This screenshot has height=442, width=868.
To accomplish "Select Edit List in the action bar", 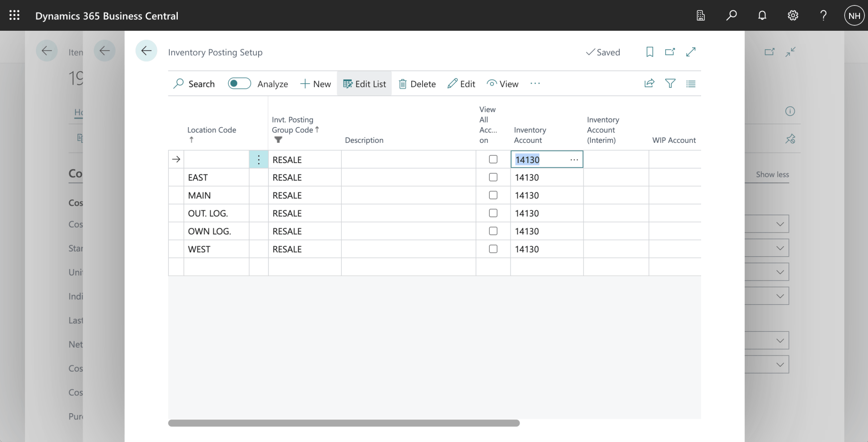I will tap(365, 84).
